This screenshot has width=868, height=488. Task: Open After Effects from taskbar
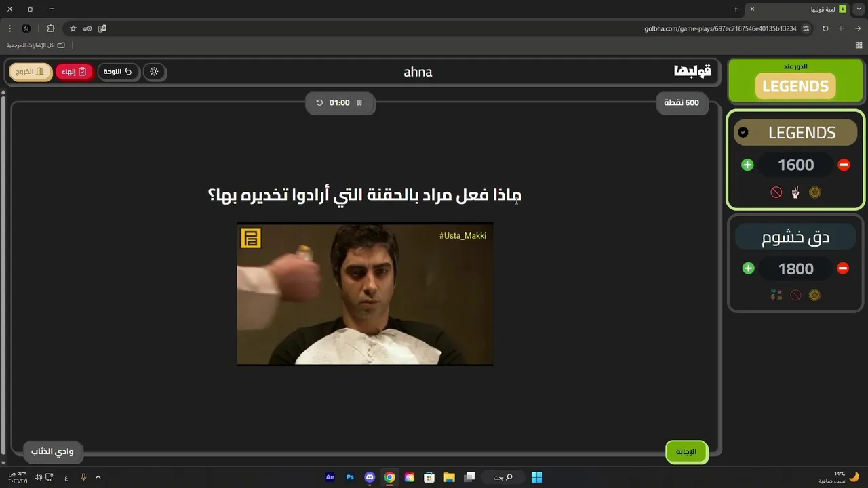click(x=330, y=477)
